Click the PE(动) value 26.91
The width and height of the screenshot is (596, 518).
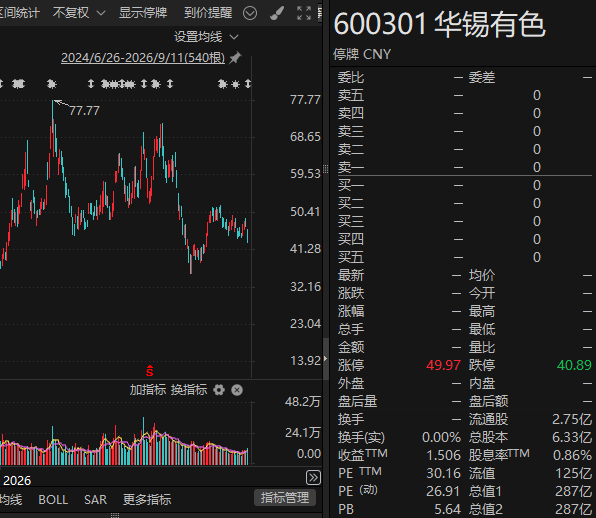click(x=443, y=491)
